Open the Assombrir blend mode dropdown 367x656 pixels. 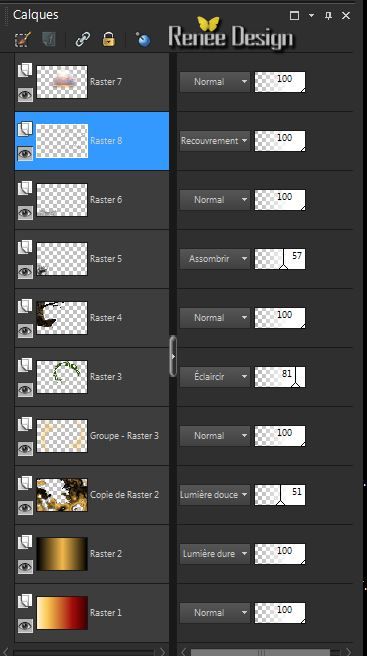point(215,259)
